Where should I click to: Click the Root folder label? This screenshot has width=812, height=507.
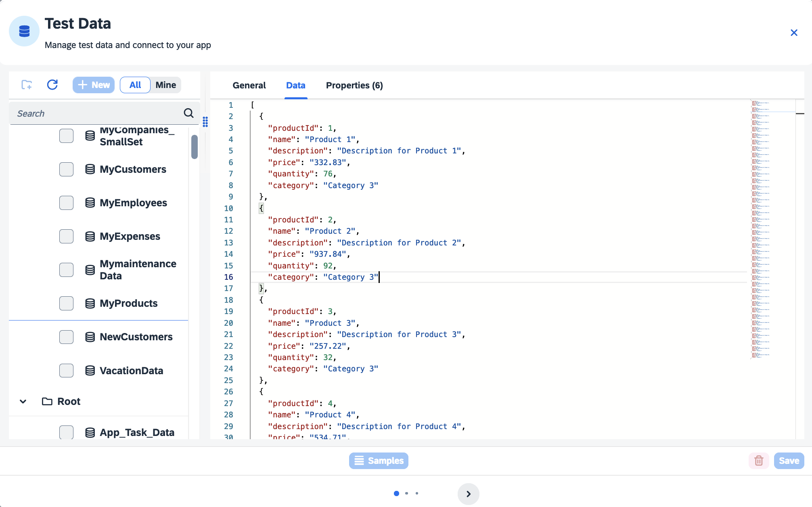coord(69,401)
